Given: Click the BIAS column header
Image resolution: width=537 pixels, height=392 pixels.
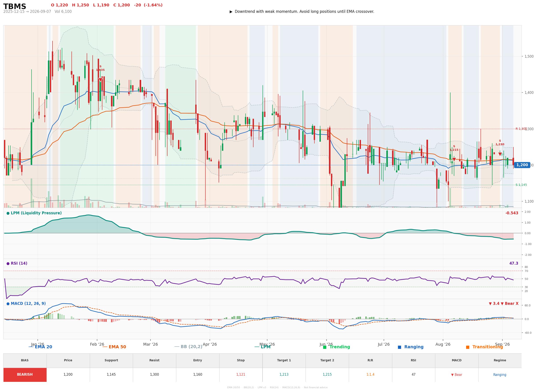Looking at the screenshot, I should 25,360.
